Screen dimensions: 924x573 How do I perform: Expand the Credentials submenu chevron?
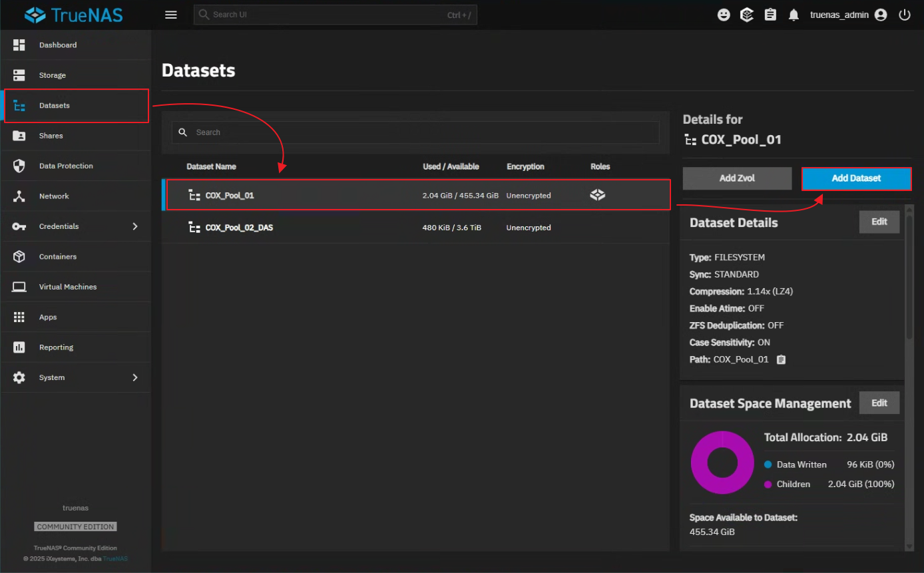135,226
